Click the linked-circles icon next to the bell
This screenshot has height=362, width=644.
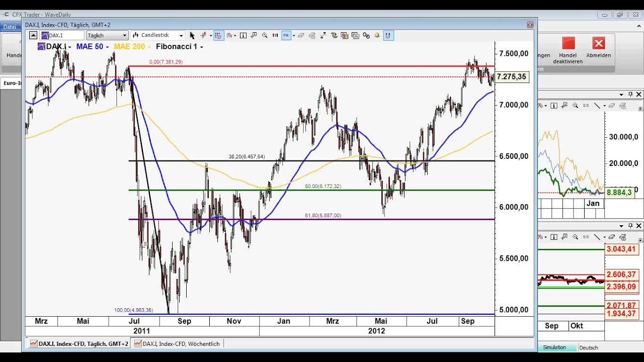point(366,36)
